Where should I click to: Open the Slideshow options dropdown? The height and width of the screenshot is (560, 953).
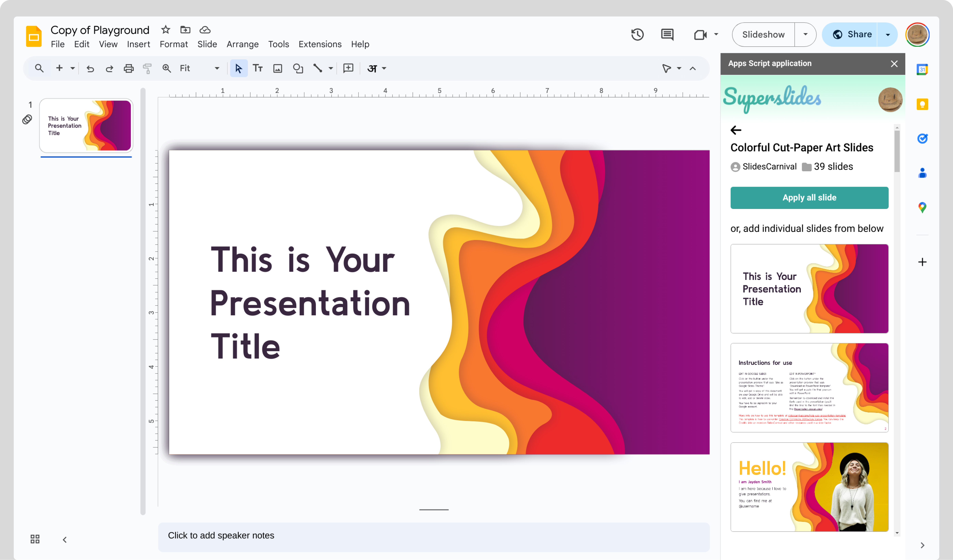click(805, 34)
